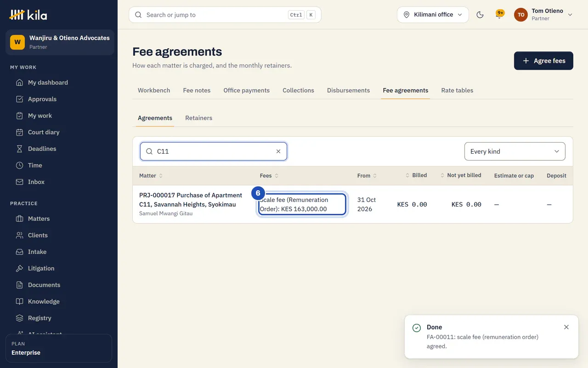Sort by Billed column
Image resolution: width=588 pixels, height=368 pixels.
point(416,175)
